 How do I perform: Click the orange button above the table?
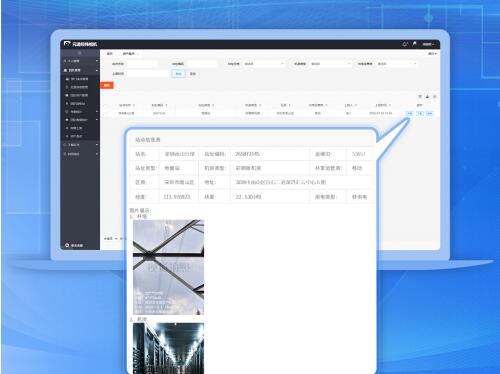click(x=107, y=85)
